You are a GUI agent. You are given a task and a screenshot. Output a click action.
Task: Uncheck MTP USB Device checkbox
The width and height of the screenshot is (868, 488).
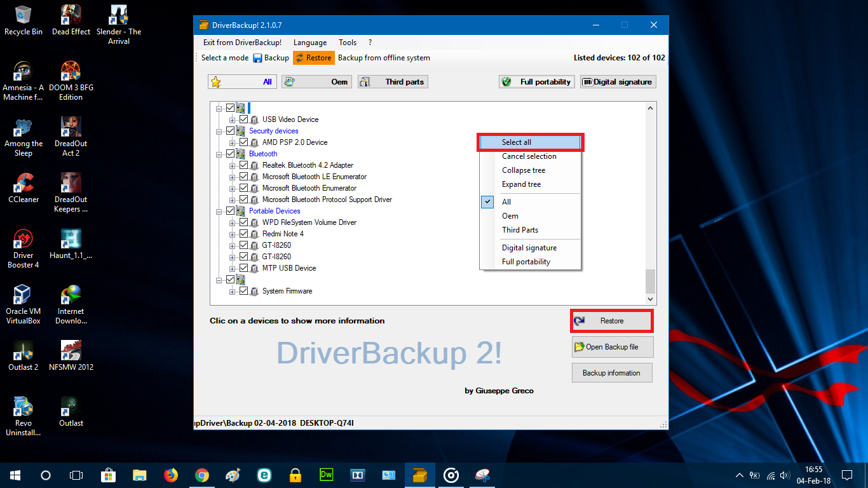[243, 268]
